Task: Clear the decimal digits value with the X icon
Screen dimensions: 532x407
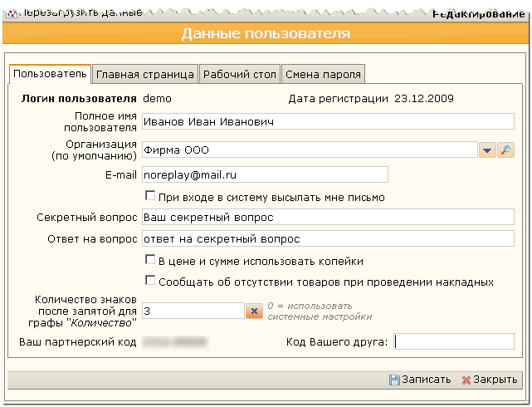Action: 255,311
